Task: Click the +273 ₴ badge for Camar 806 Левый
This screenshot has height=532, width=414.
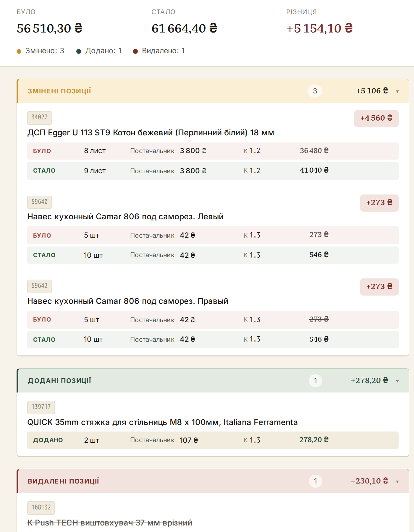Action: point(379,203)
